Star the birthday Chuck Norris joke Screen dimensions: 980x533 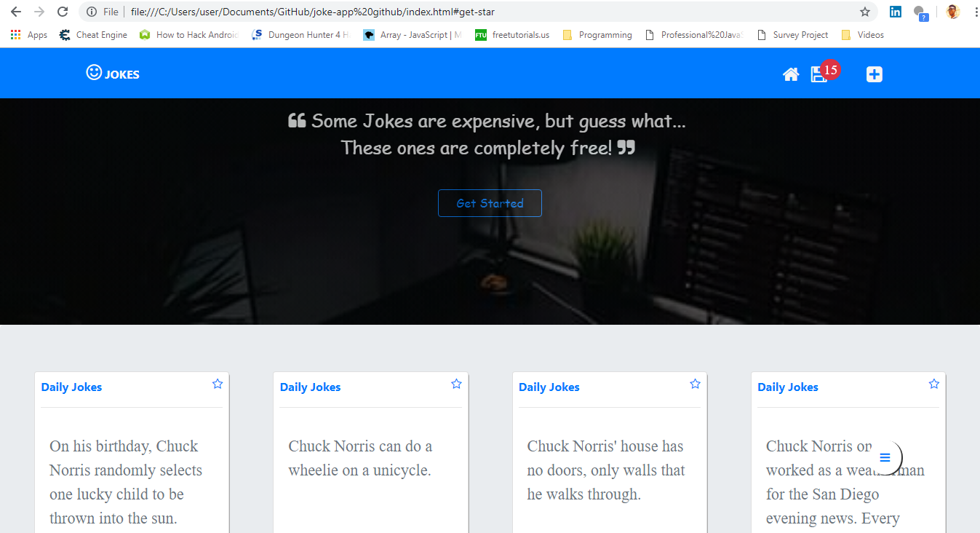218,384
